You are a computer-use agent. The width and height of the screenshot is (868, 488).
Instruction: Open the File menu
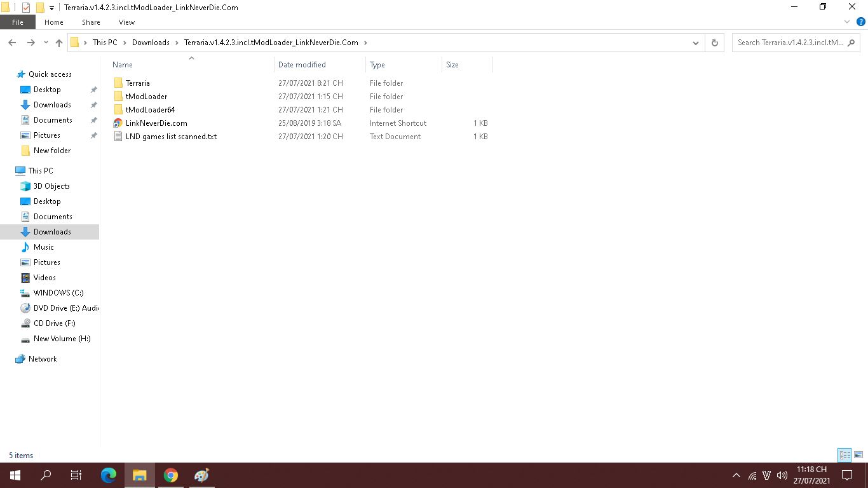click(18, 22)
